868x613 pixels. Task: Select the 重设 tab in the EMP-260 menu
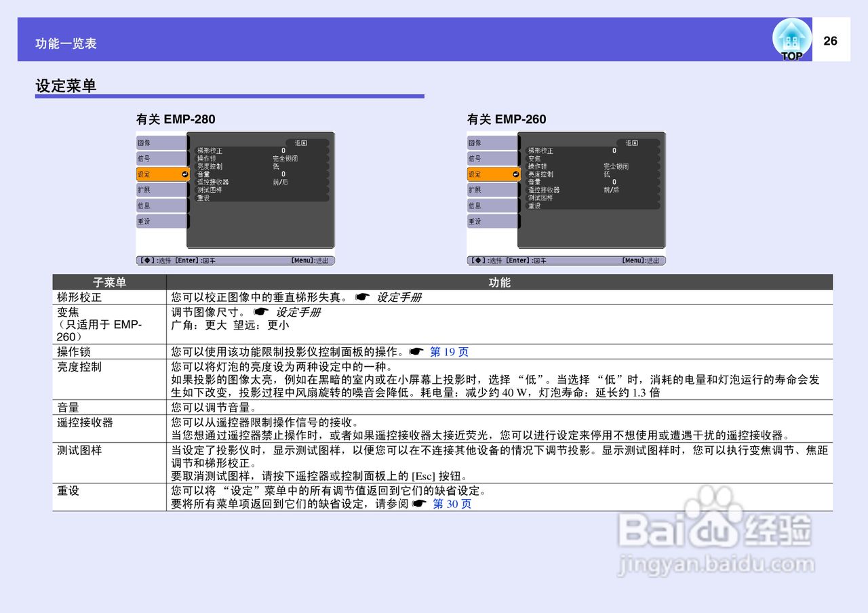tap(492, 221)
